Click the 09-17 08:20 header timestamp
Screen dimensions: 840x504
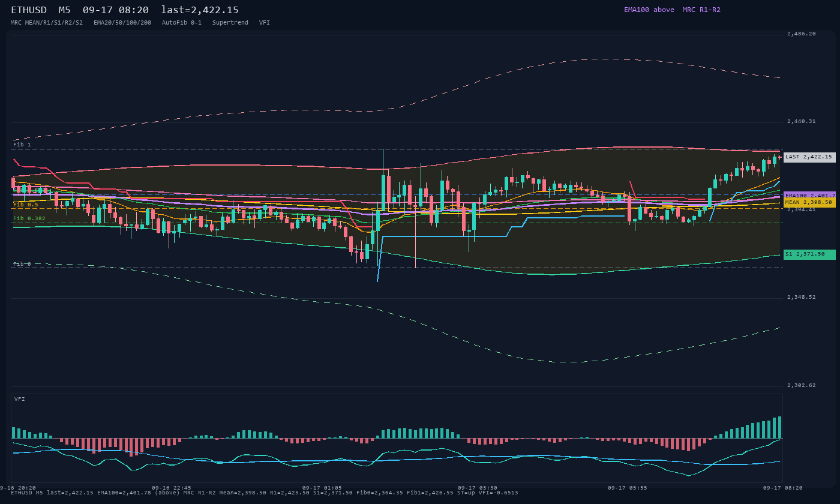tap(116, 10)
